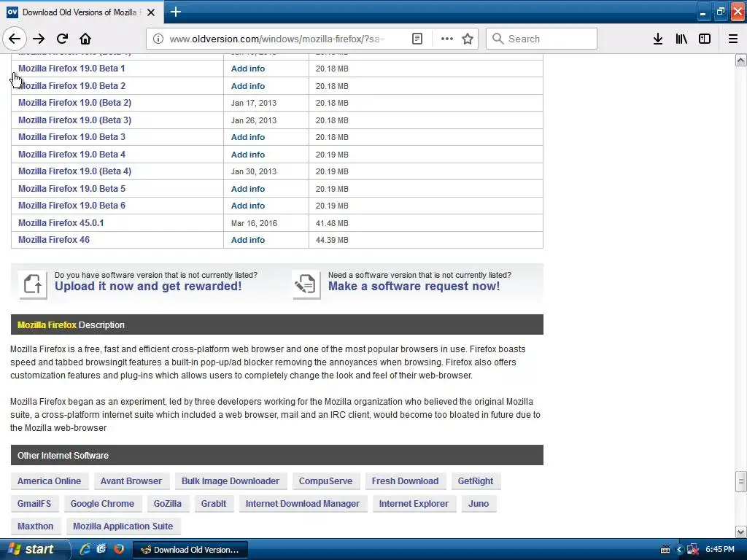Open the GetRight tag

pyautogui.click(x=476, y=481)
